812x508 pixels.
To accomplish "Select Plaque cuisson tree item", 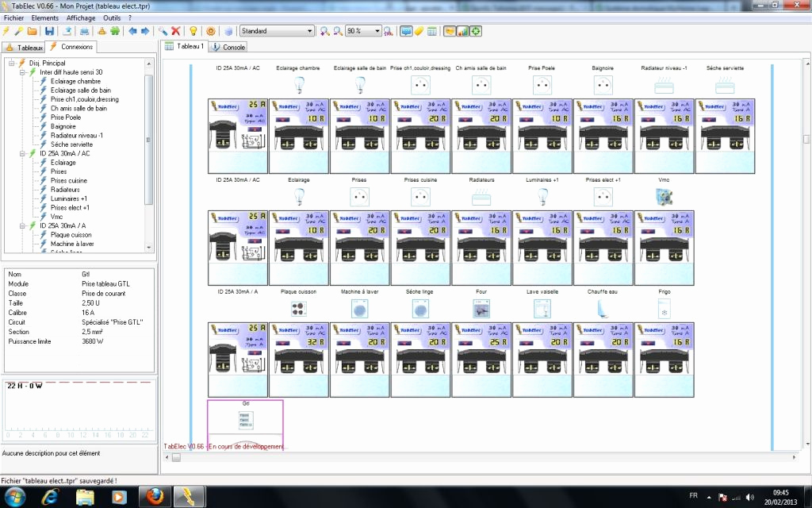I will tap(71, 235).
